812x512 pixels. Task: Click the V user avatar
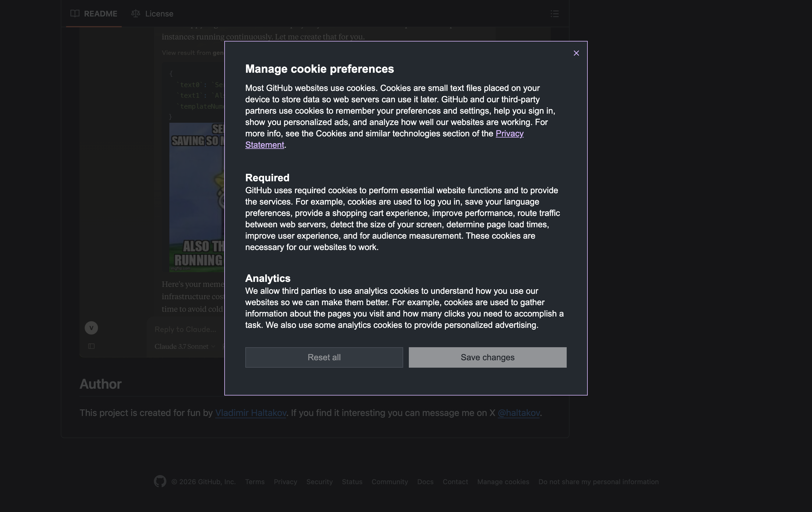91,328
